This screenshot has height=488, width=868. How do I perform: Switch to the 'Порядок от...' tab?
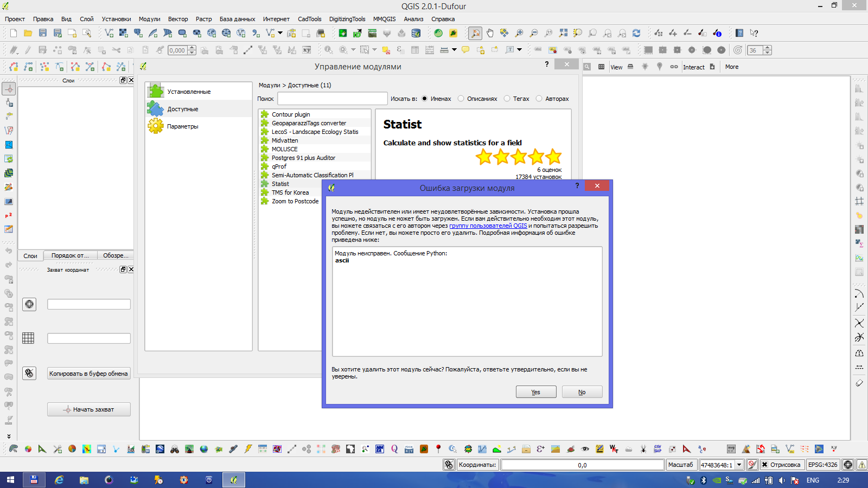(70, 255)
